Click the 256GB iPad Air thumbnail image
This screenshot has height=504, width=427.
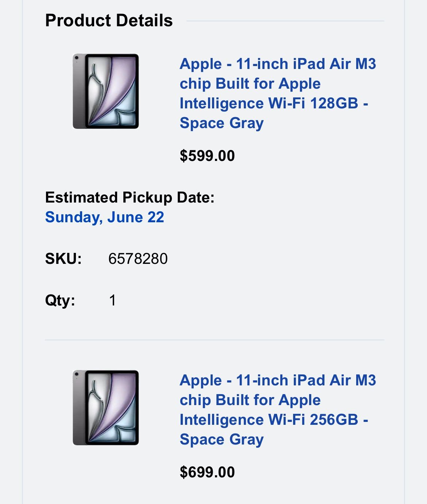pyautogui.click(x=106, y=408)
